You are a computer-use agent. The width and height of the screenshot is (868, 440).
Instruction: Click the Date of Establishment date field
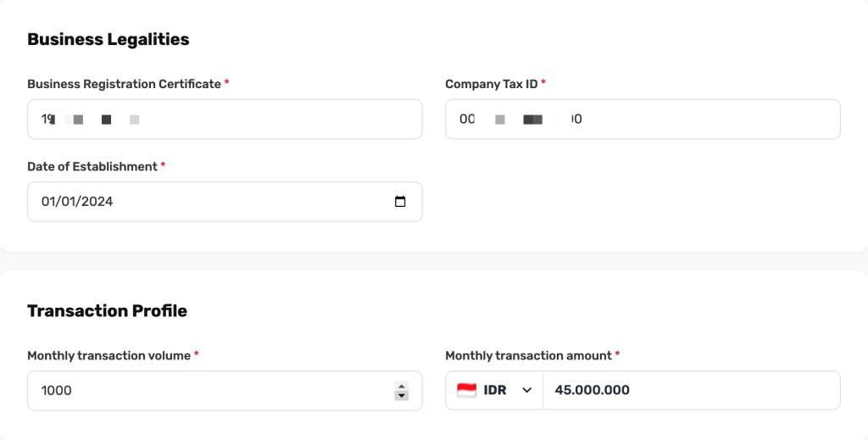pyautogui.click(x=225, y=202)
